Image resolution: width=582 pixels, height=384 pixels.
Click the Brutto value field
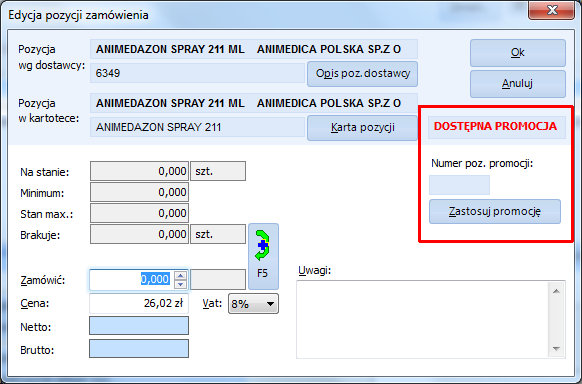139,348
